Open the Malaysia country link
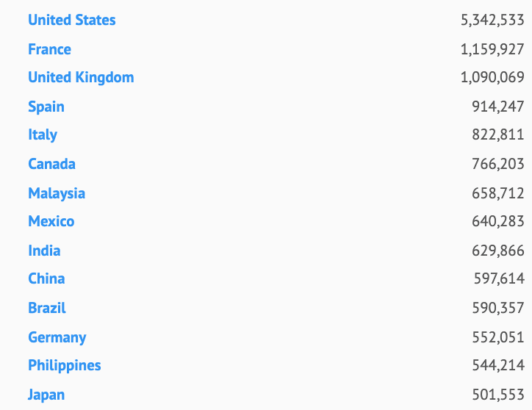This screenshot has width=532, height=410. point(57,193)
